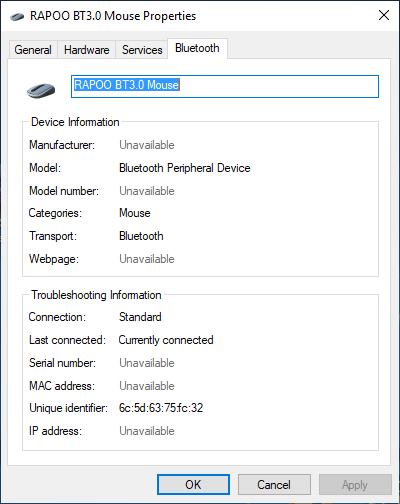Click the Bluetooth Peripheral Device model text
The image size is (400, 504).
185,168
